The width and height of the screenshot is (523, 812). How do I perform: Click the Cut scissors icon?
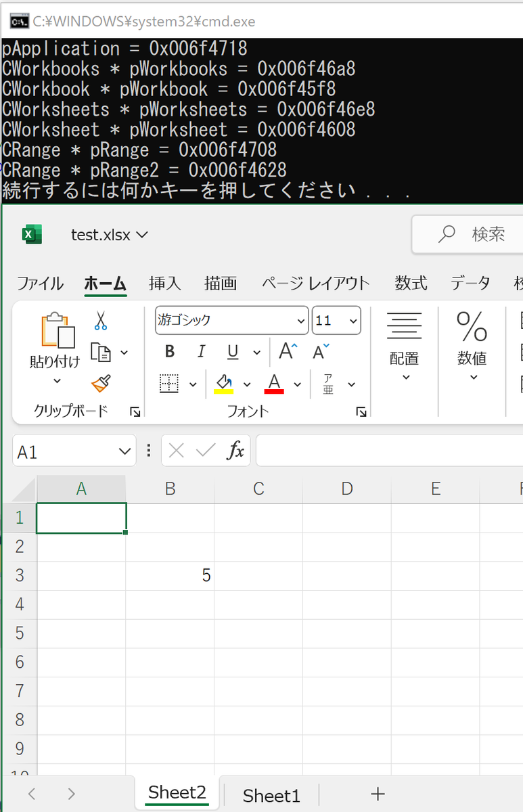tap(101, 320)
